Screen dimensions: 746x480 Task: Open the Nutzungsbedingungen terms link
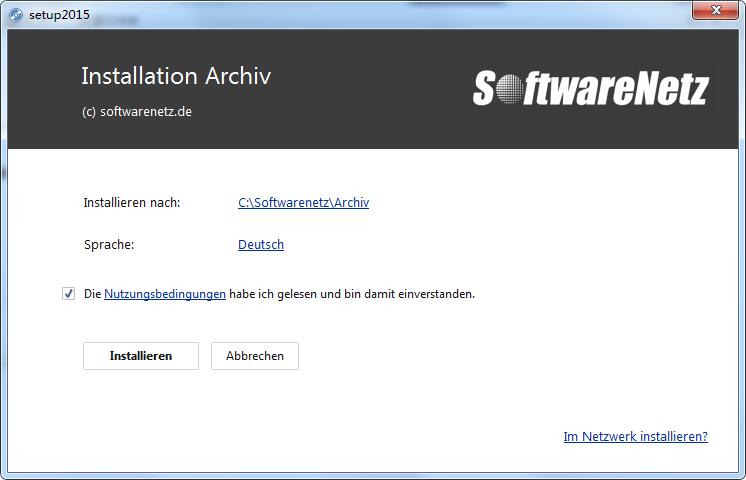click(x=165, y=294)
